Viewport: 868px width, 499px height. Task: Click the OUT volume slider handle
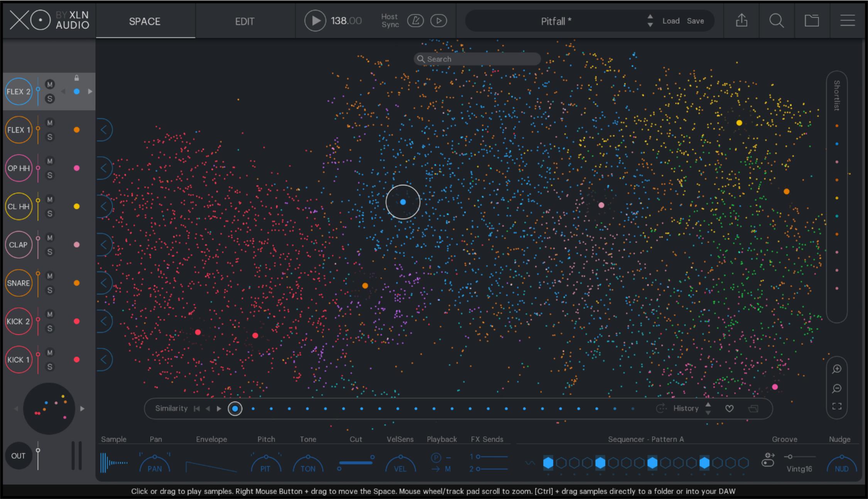tap(38, 450)
